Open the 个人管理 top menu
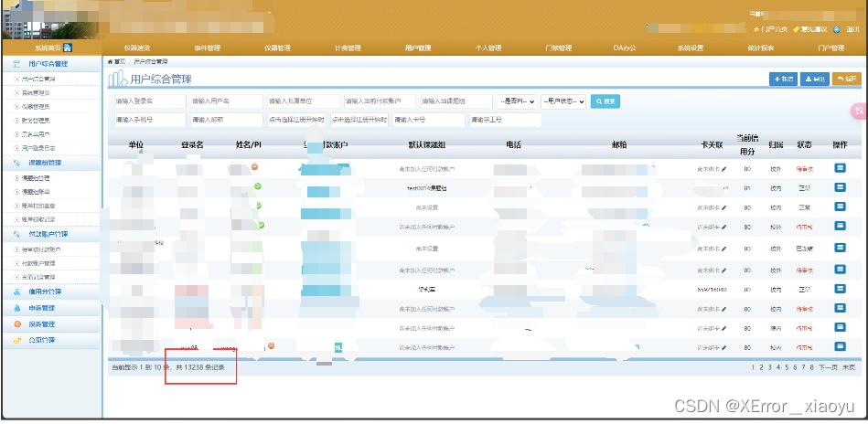868x424 pixels. tap(488, 48)
